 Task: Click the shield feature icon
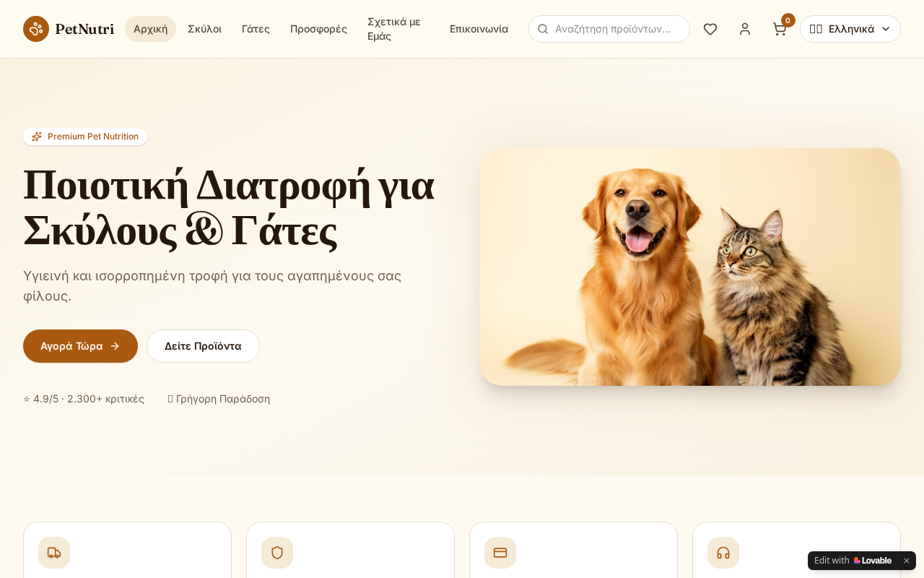coord(277,553)
